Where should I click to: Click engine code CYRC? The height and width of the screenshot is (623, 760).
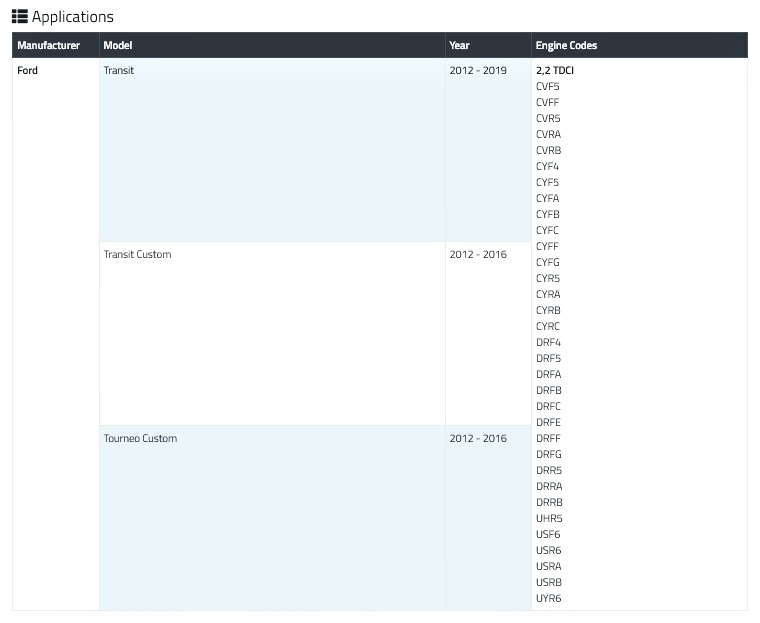(548, 326)
